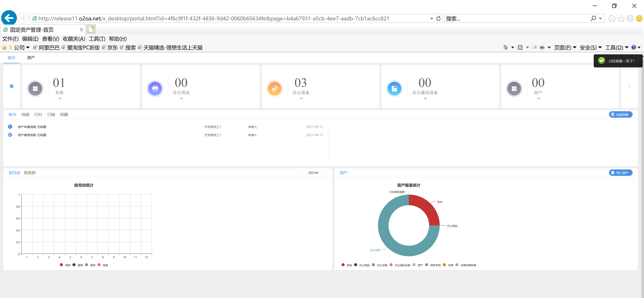
Task: Open IE settings gear icon
Action: click(630, 18)
